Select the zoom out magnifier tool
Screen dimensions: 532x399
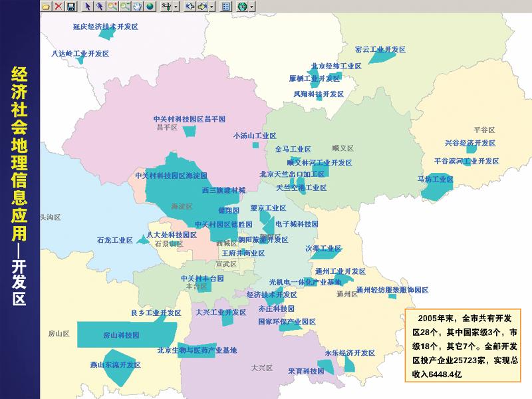[x=124, y=6]
